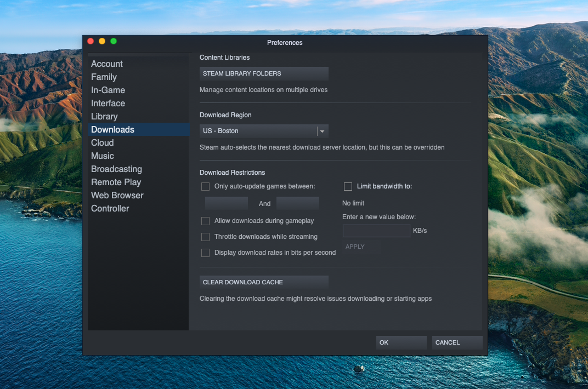588x389 pixels.
Task: Tick the 'Limit bandwidth to' checkbox
Action: pos(348,186)
